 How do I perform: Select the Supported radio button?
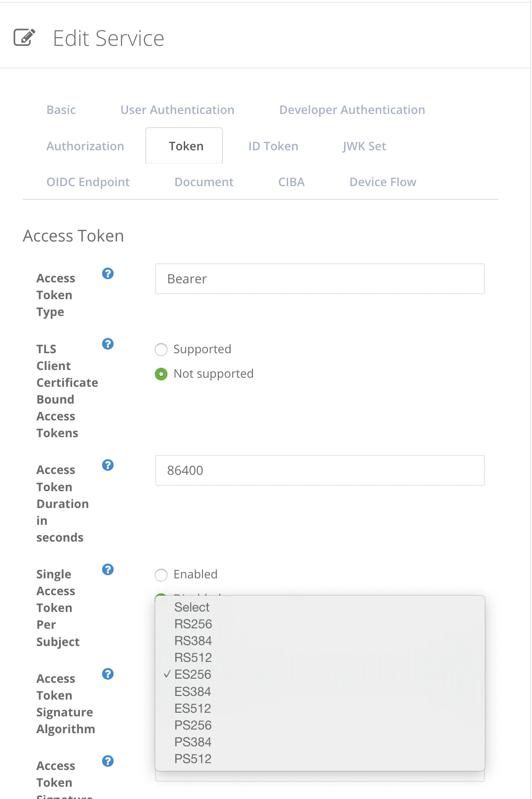point(161,350)
